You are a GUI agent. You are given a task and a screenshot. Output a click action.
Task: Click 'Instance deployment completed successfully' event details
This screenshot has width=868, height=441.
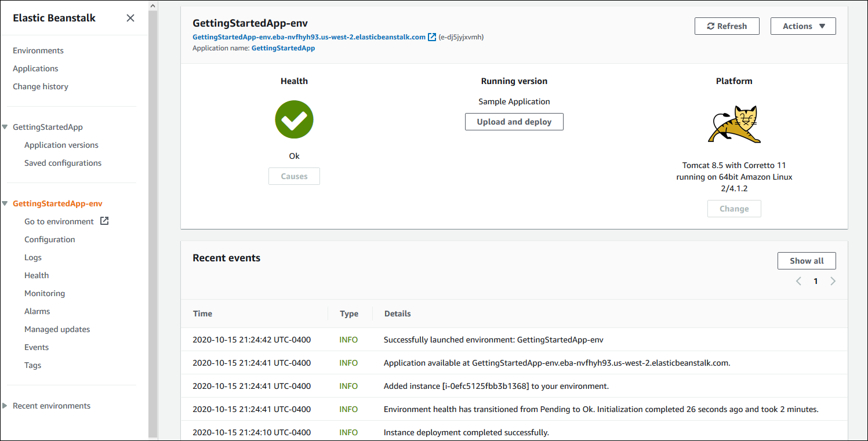click(x=466, y=432)
